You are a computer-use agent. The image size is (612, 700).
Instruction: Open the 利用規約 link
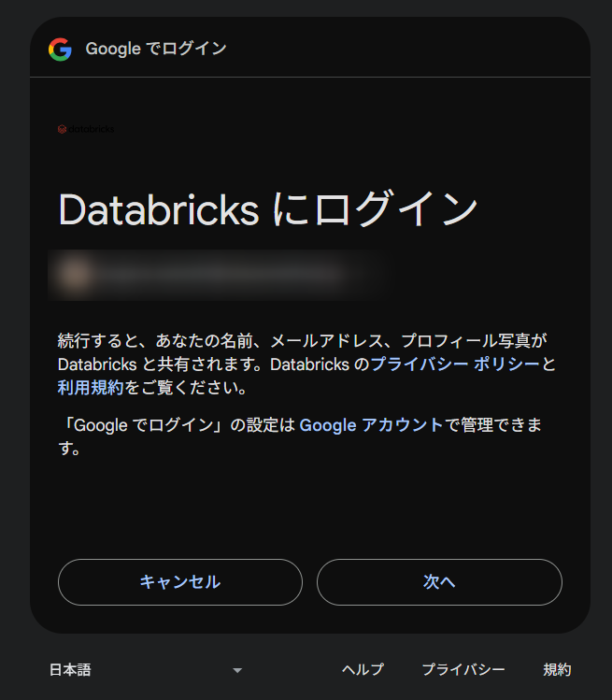[x=91, y=388]
